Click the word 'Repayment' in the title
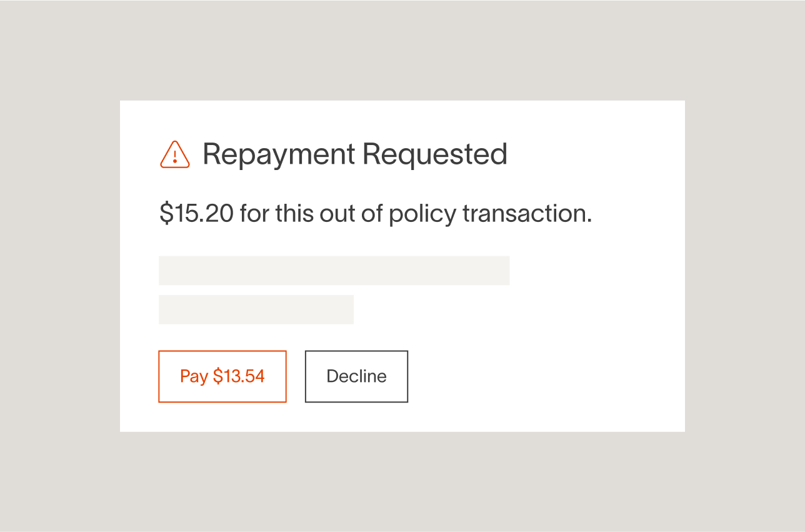This screenshot has height=532, width=805. (279, 155)
